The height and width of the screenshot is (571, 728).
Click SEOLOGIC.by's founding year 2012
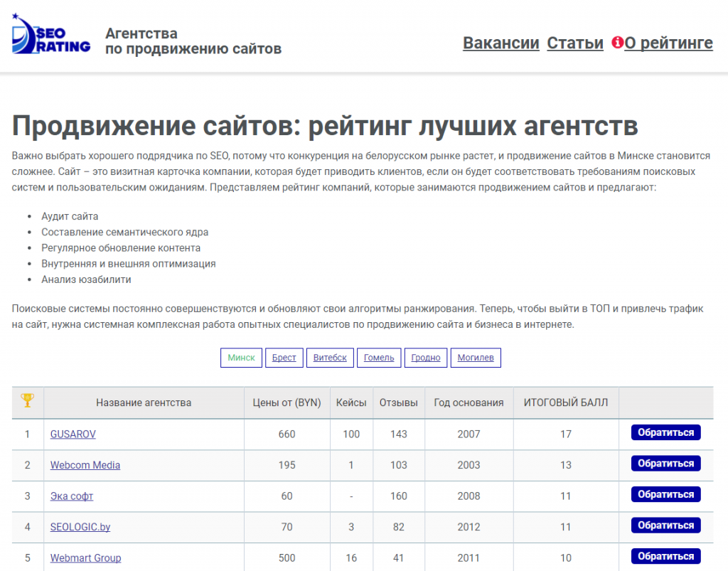click(469, 527)
